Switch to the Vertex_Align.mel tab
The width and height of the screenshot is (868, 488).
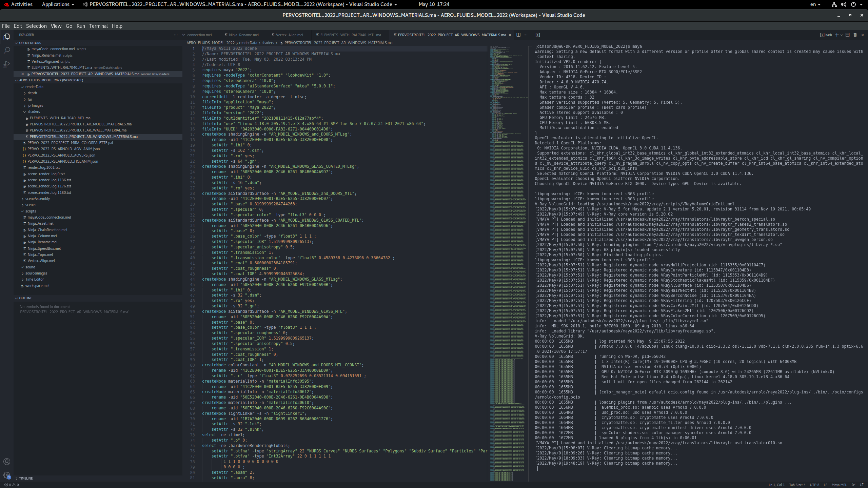(289, 35)
